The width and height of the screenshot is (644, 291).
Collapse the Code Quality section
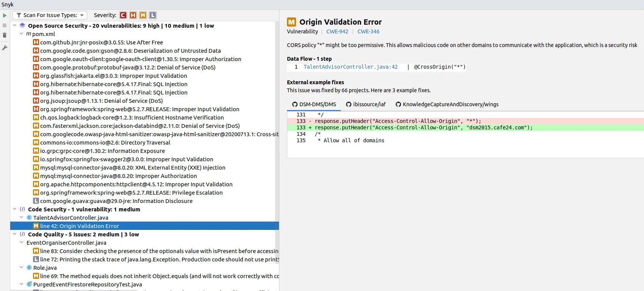[x=15, y=234]
